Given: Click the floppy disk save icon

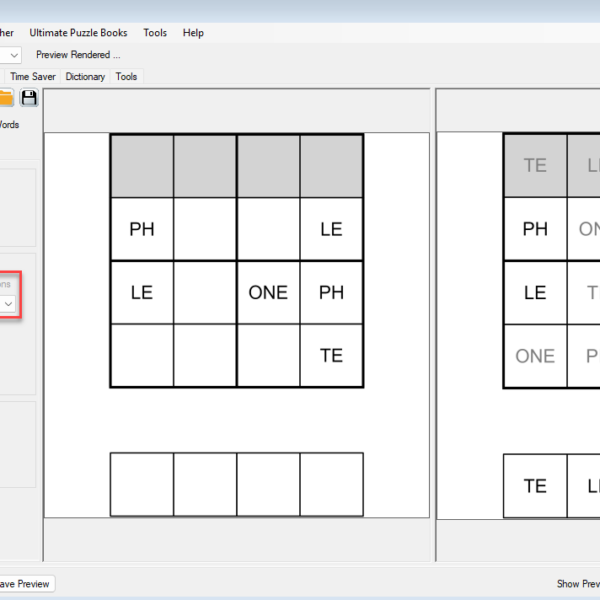Looking at the screenshot, I should pyautogui.click(x=29, y=97).
